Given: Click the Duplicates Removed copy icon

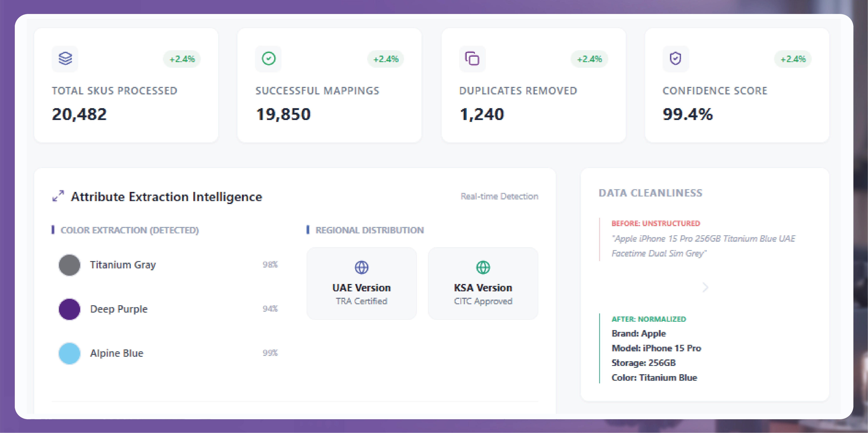Looking at the screenshot, I should [472, 59].
